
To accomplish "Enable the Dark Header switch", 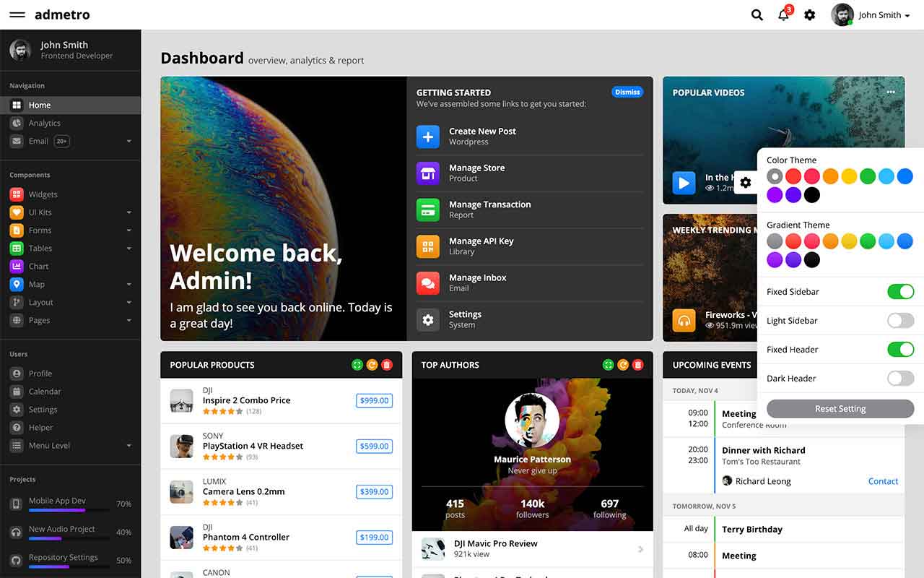I will pos(900,379).
